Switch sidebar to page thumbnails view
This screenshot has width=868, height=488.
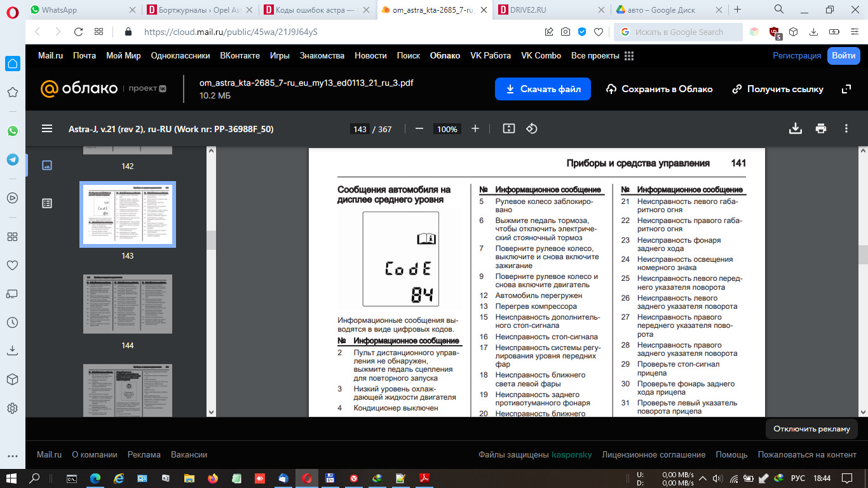(x=47, y=165)
